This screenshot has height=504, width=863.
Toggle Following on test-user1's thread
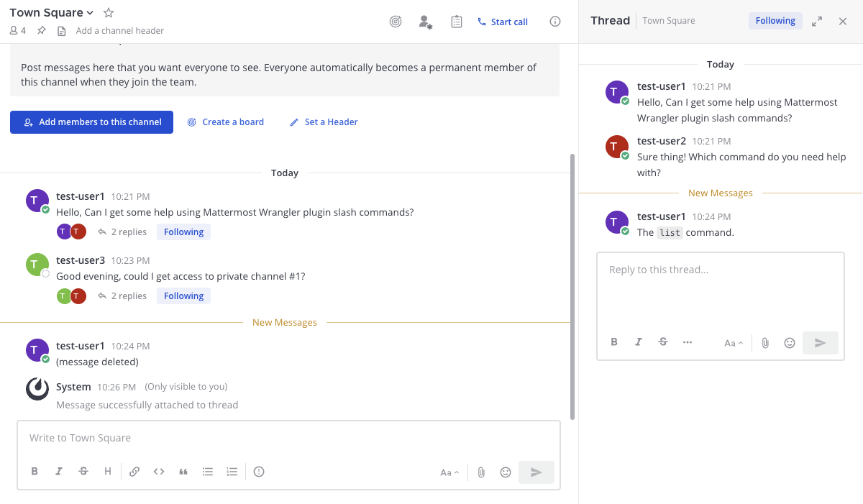183,232
